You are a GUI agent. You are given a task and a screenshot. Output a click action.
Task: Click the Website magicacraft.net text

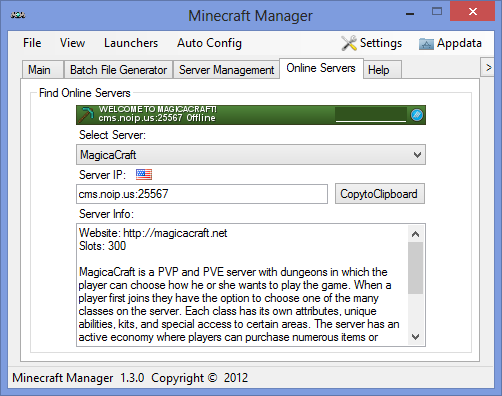point(153,233)
